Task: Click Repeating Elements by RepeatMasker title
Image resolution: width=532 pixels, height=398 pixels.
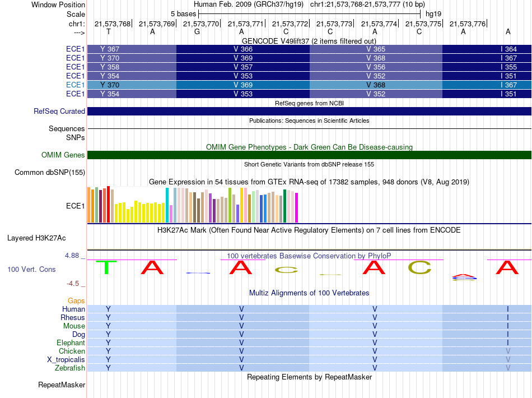Action: (309, 377)
